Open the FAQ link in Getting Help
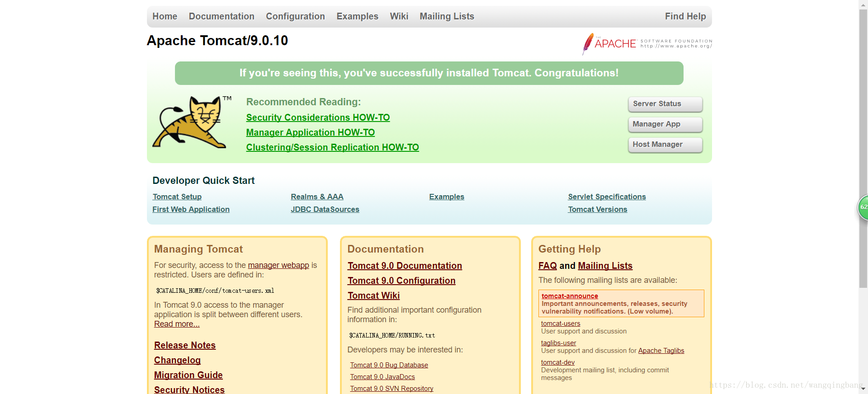This screenshot has width=868, height=394. coord(547,266)
